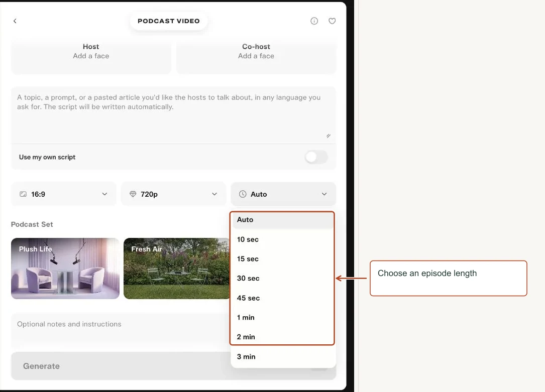Select the 2 min length option

[283, 337]
